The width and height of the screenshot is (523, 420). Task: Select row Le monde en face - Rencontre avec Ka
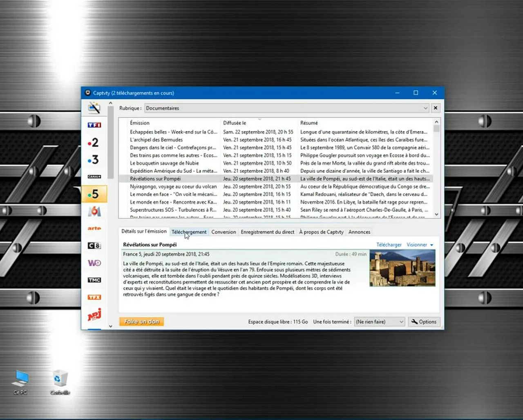click(x=275, y=202)
